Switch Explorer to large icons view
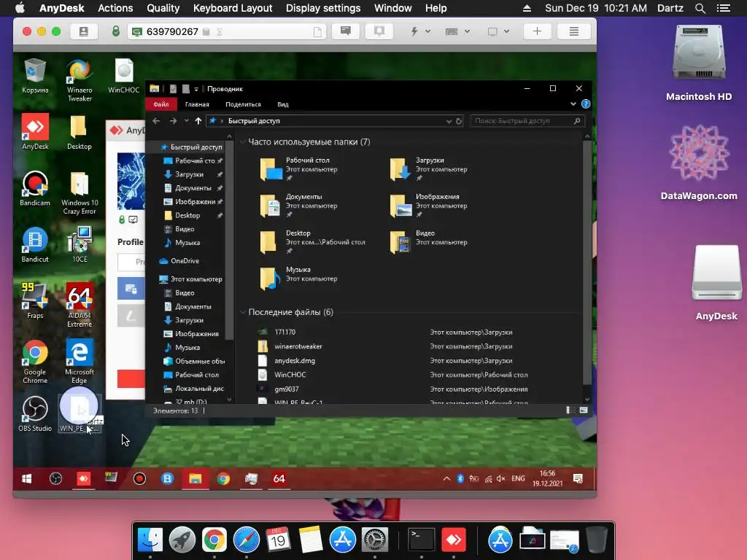The width and height of the screenshot is (747, 560). tap(584, 410)
